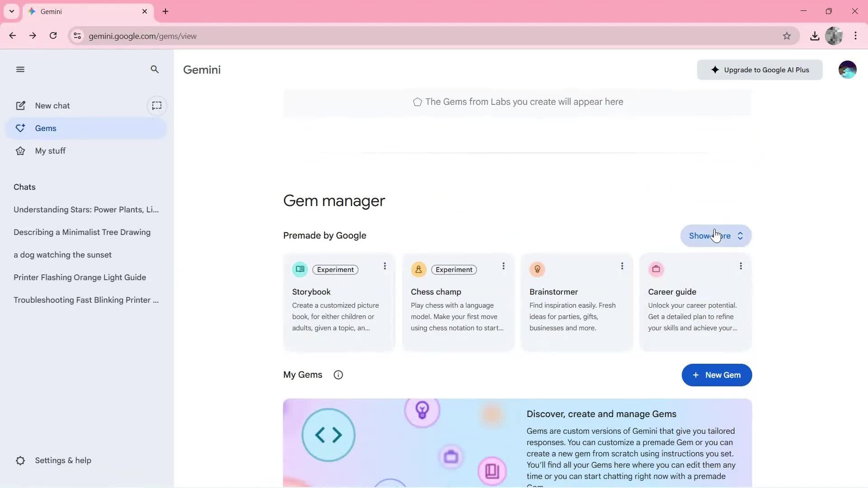Open Storybook gem book icon
Screen dimensions: 868x488
[x=300, y=269]
